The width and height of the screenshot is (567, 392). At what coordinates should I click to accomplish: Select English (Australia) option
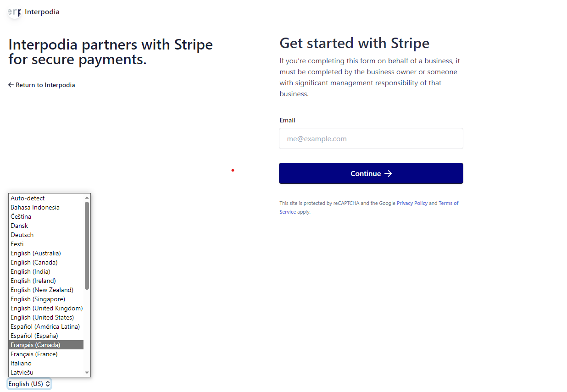click(36, 253)
